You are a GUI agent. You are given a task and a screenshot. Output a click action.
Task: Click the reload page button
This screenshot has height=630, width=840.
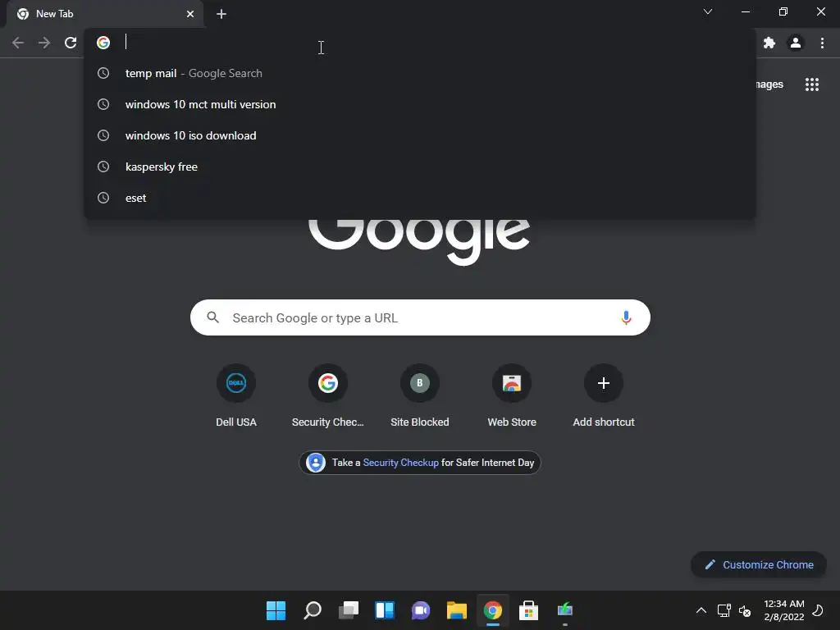coord(71,43)
